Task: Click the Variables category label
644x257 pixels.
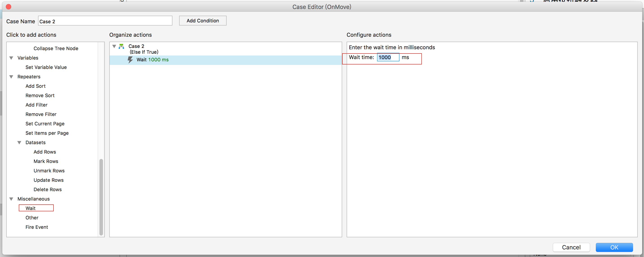Action: click(28, 58)
